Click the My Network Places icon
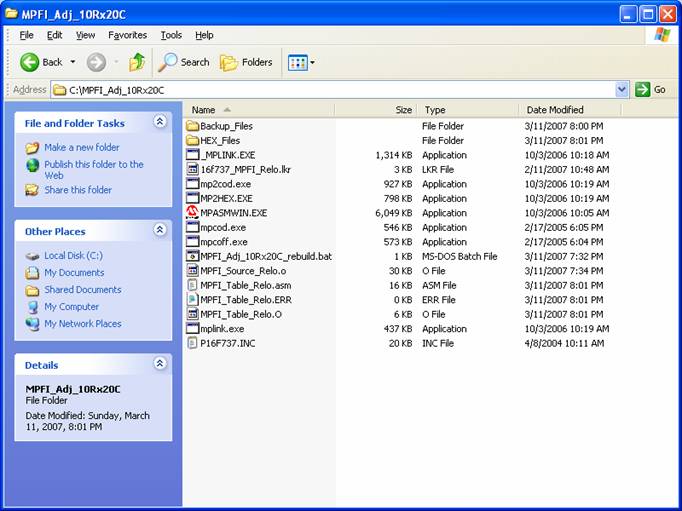This screenshot has width=682, height=511. (32, 324)
